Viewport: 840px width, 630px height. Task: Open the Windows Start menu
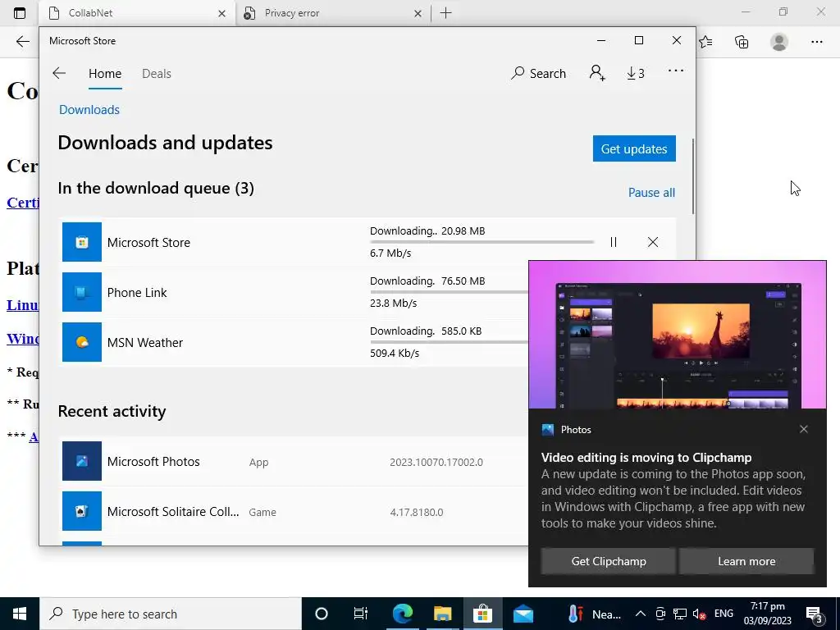[20, 614]
